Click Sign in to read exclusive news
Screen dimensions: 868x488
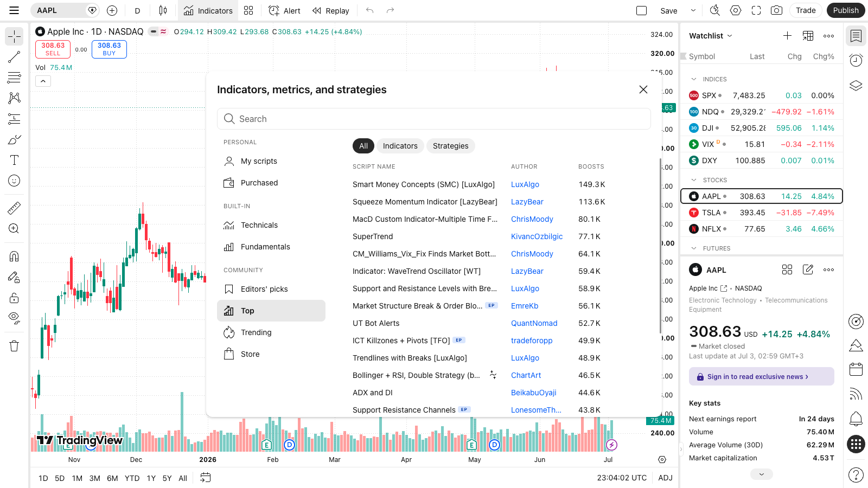[762, 376]
